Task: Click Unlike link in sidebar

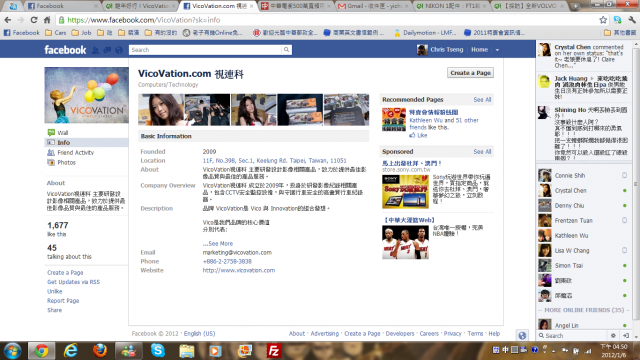Action: 55,291
